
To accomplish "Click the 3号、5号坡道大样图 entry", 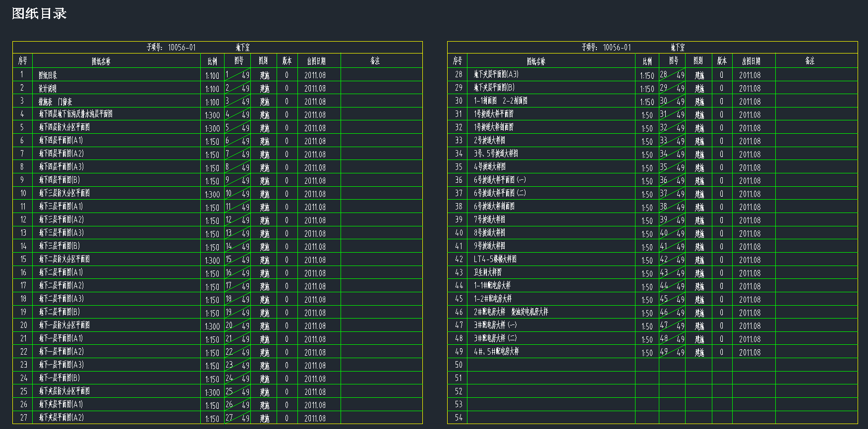I will coord(496,154).
